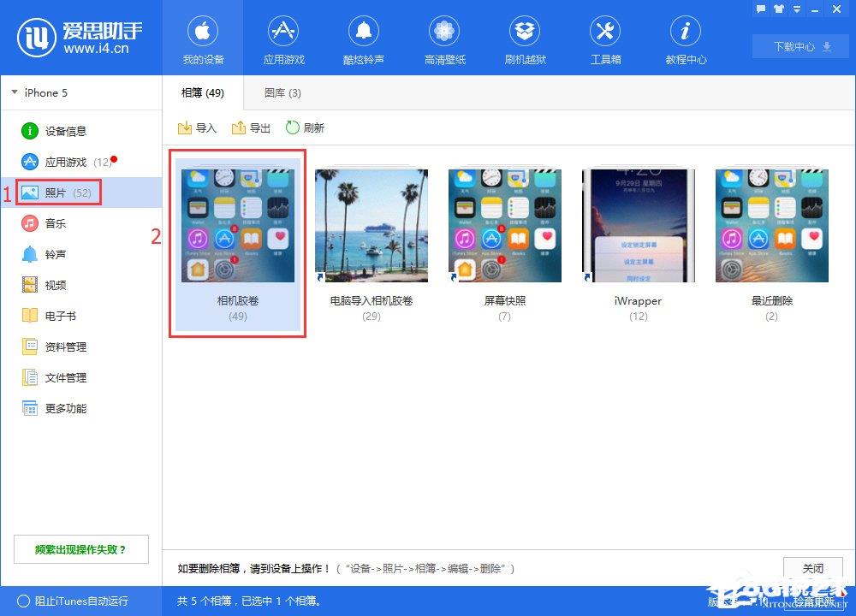
Task: Open 资料管理 in the sidebar
Action: point(54,346)
